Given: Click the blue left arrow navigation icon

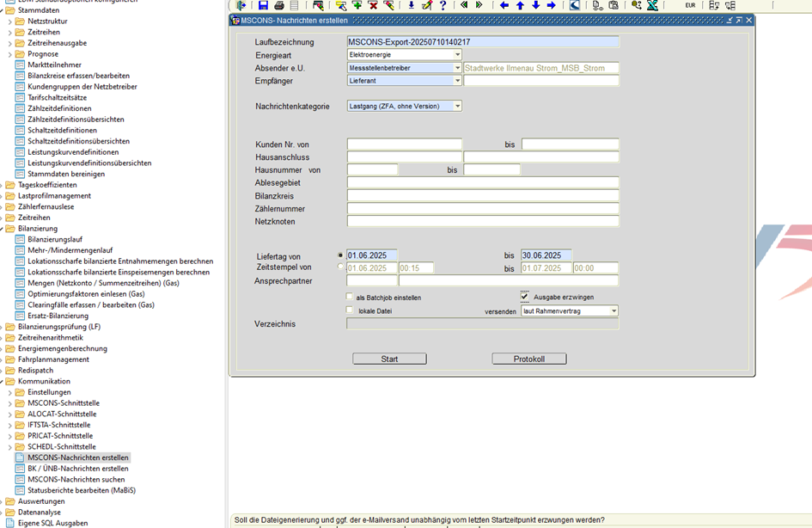Looking at the screenshot, I should (504, 5).
